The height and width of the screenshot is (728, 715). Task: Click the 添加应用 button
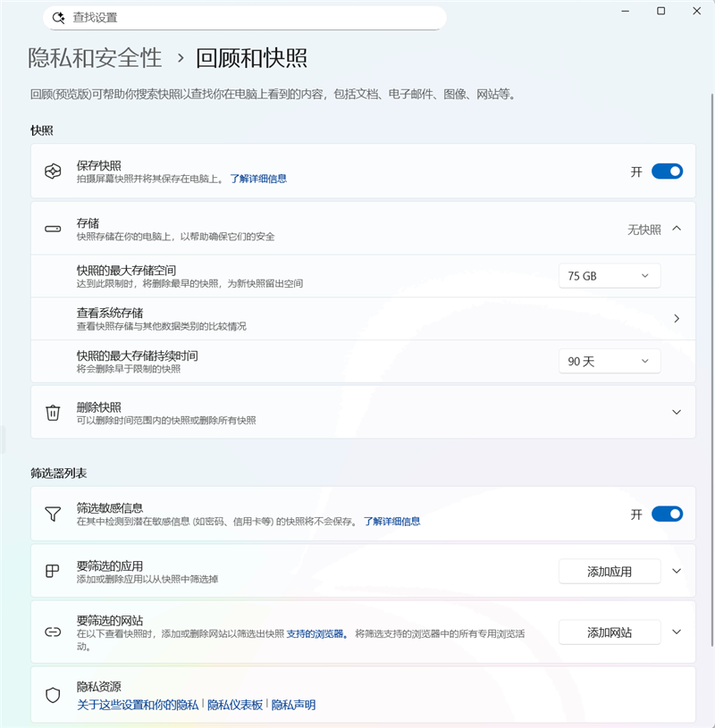[610, 572]
